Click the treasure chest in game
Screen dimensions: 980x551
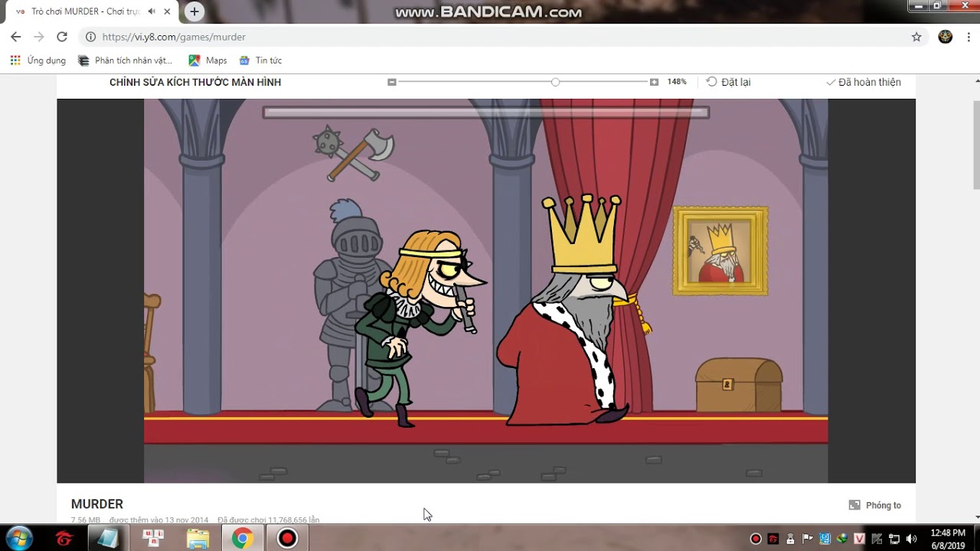click(x=739, y=384)
